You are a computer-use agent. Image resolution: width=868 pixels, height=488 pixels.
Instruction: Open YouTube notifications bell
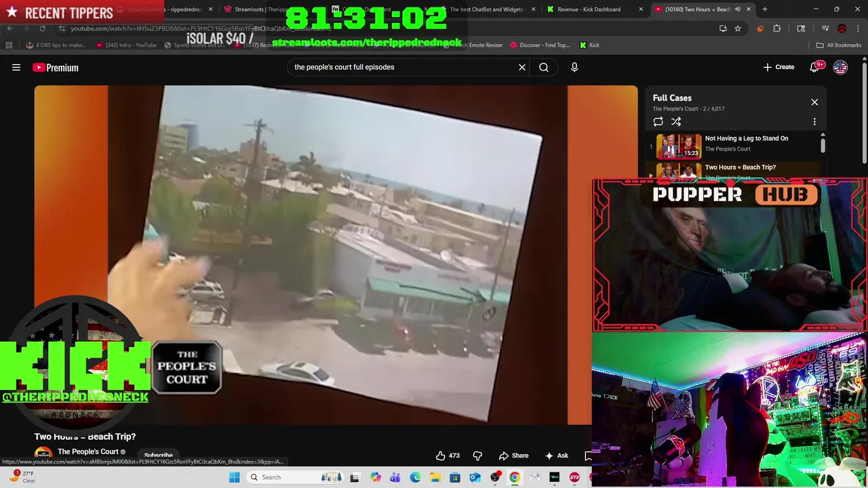coord(815,67)
